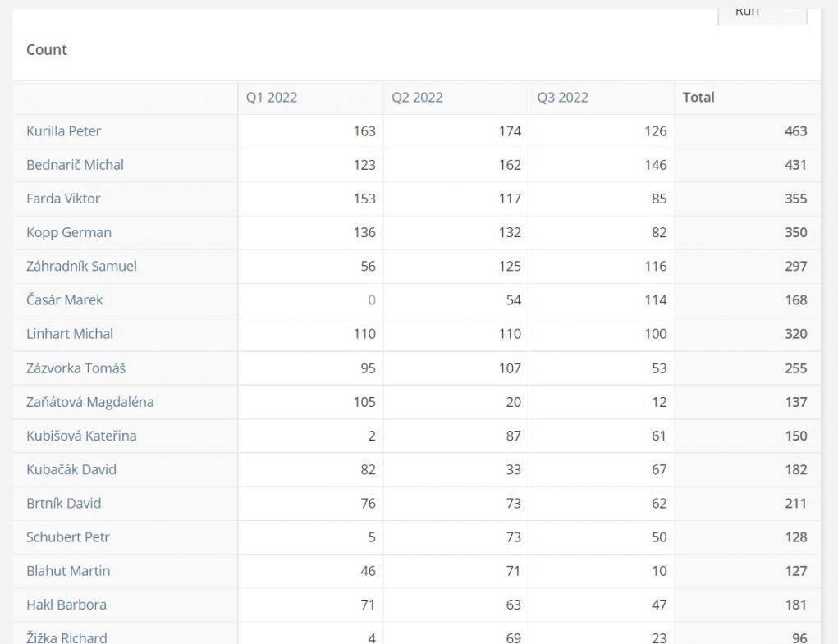This screenshot has height=644, width=838.
Task: Select Záhradník Samuel Q1 value 56
Action: [369, 267]
